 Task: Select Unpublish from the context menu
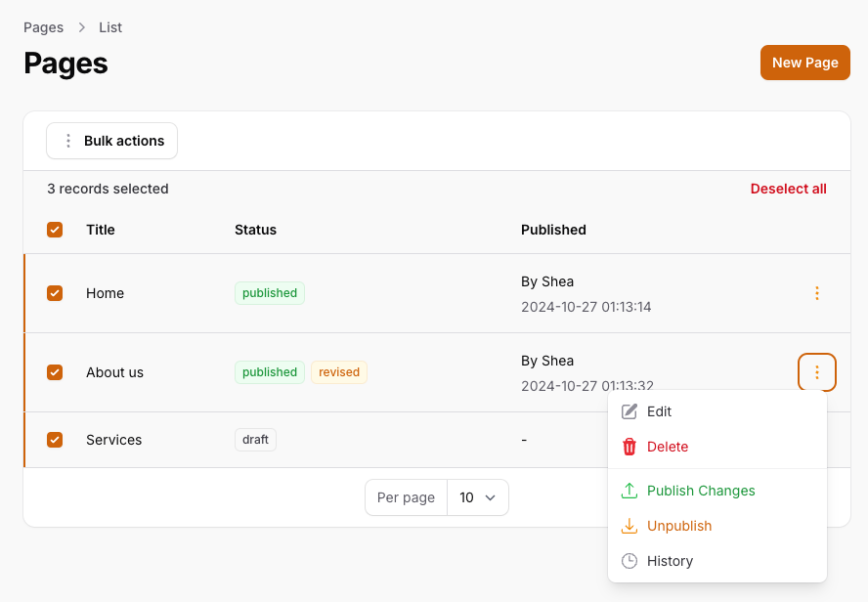click(x=679, y=526)
